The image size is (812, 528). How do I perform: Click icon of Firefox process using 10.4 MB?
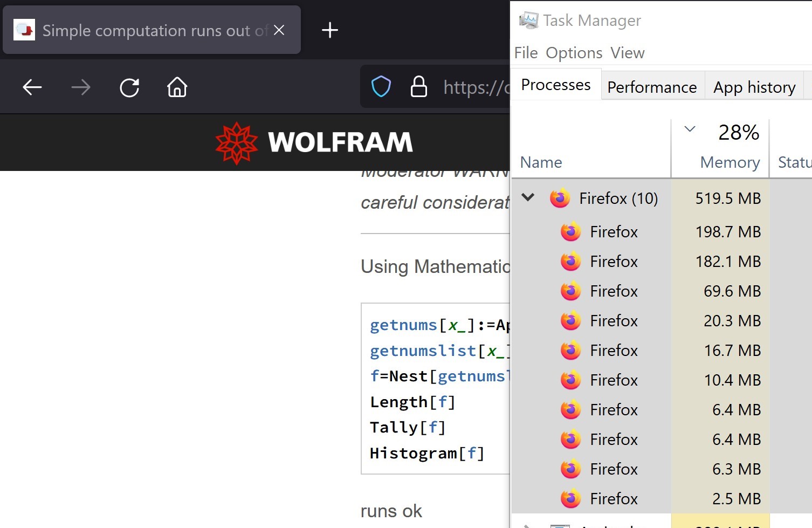pyautogui.click(x=571, y=380)
